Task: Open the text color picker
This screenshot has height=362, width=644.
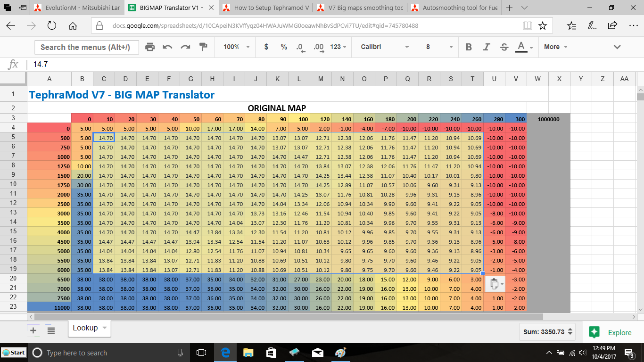Action: [x=523, y=47]
